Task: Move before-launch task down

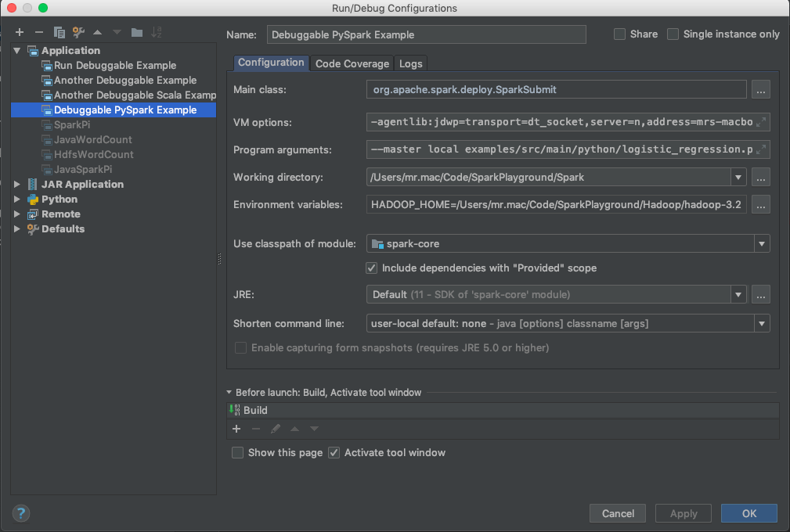Action: click(x=315, y=429)
